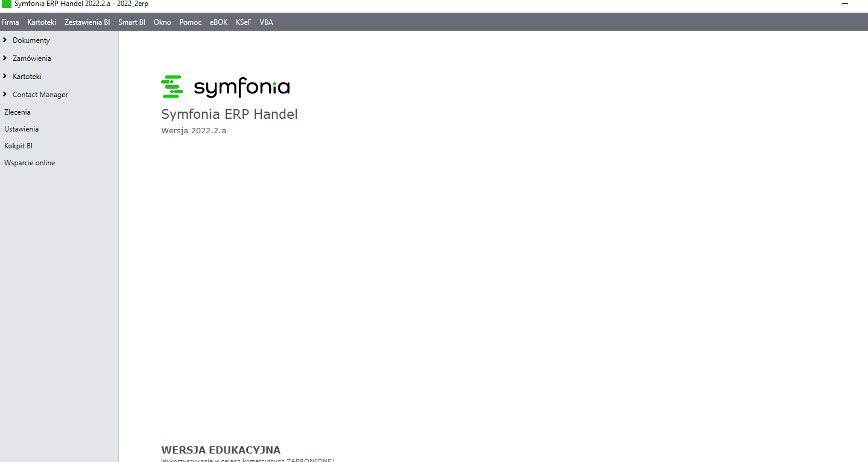Open the Kartoteki menu in menu bar

42,22
